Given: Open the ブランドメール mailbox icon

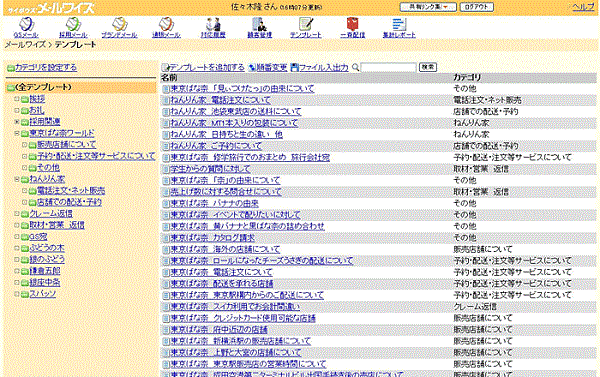Looking at the screenshot, I should pyautogui.click(x=119, y=24).
